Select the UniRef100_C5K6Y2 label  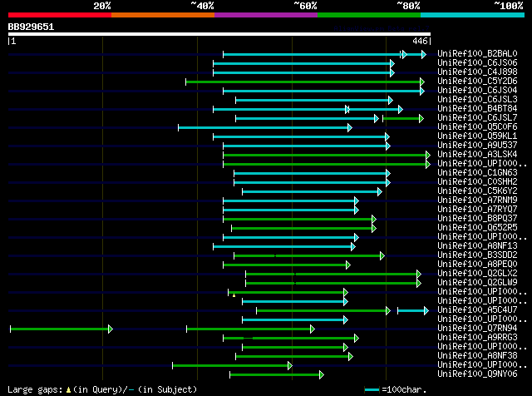click(477, 191)
